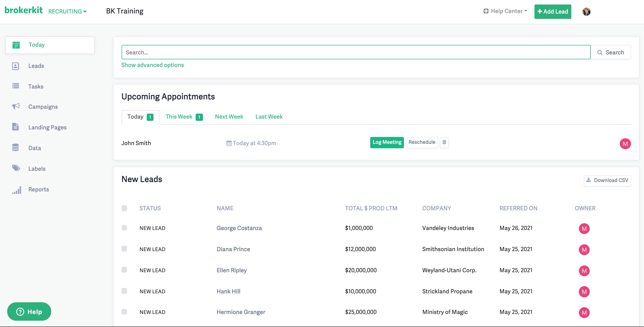Viewport: 644px width, 327px height.
Task: Switch to the Last Week tab
Action: pos(269,117)
